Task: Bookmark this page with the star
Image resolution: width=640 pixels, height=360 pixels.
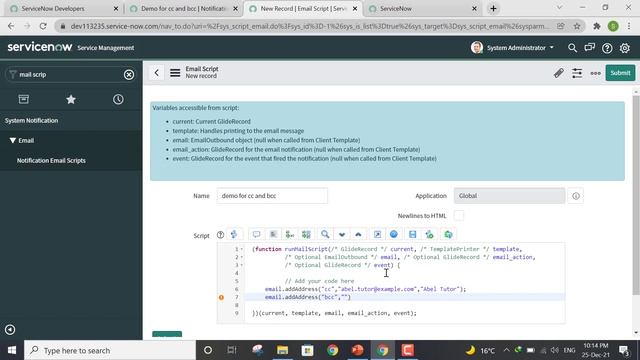Action: coord(576,26)
